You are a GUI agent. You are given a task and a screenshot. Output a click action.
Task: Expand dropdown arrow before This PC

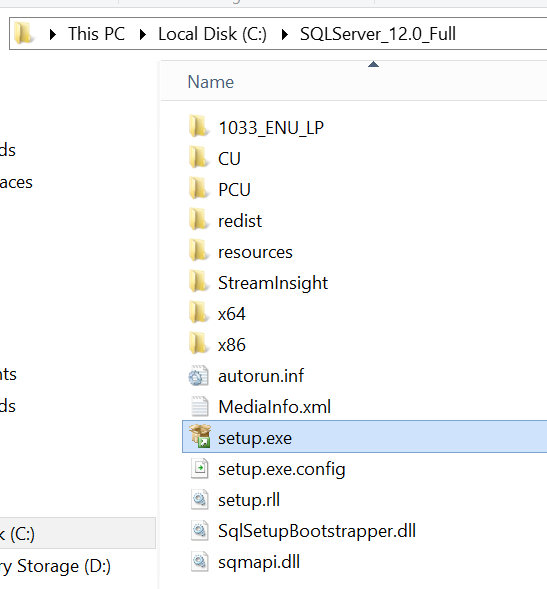pos(53,35)
